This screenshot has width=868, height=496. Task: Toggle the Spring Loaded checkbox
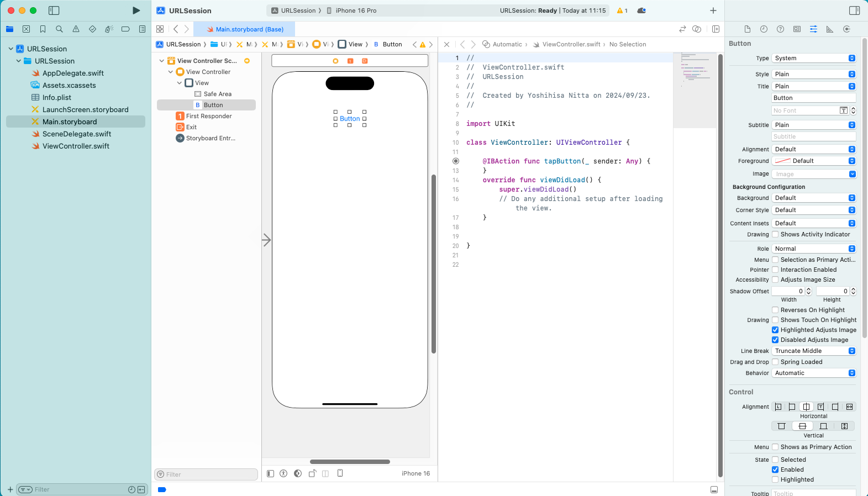(x=775, y=362)
